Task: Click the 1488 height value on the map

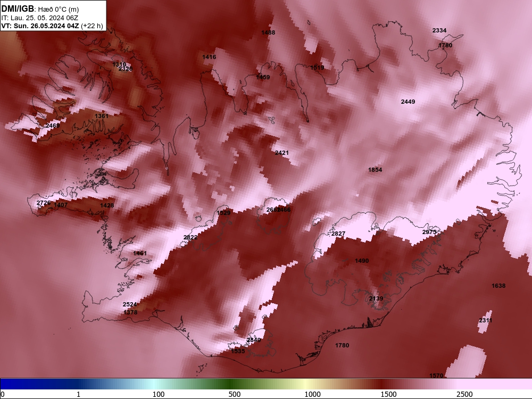Action: 268,32
